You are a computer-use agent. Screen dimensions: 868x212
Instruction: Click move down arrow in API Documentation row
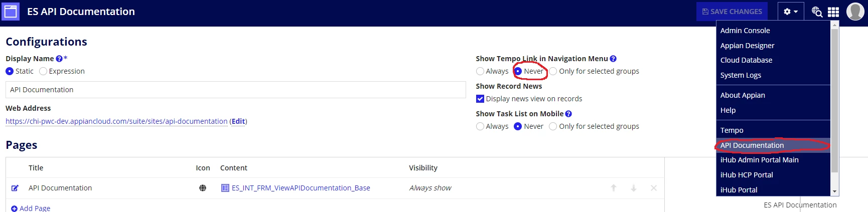click(634, 188)
